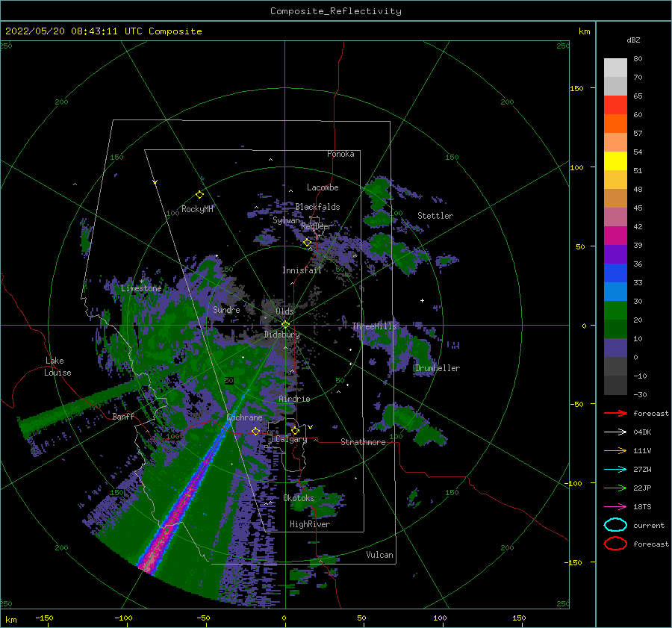Click the Drumheller label on the map
672x628 pixels.
point(437,368)
